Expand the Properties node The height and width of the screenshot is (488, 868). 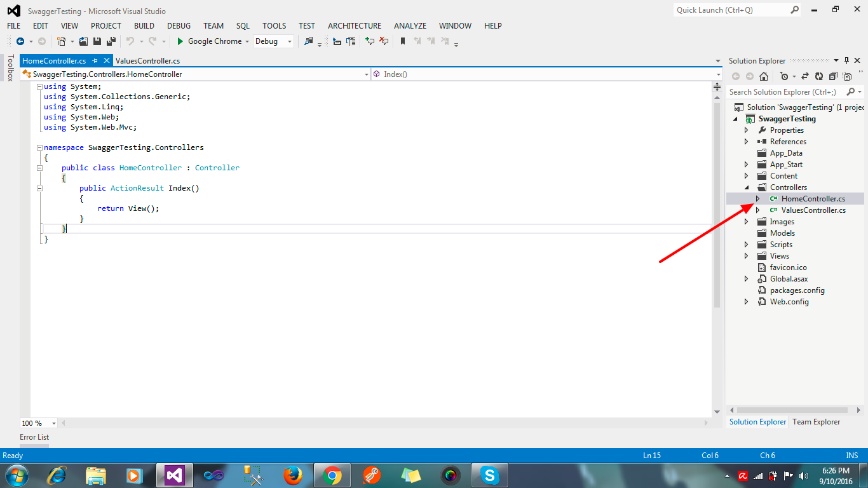[747, 130]
